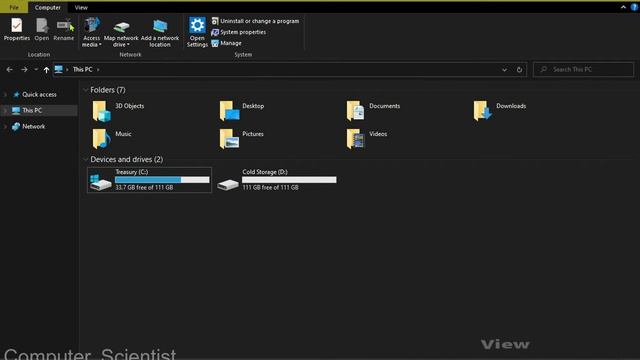Open Properties in the ribbon
This screenshot has height=360, width=640.
tap(17, 29)
